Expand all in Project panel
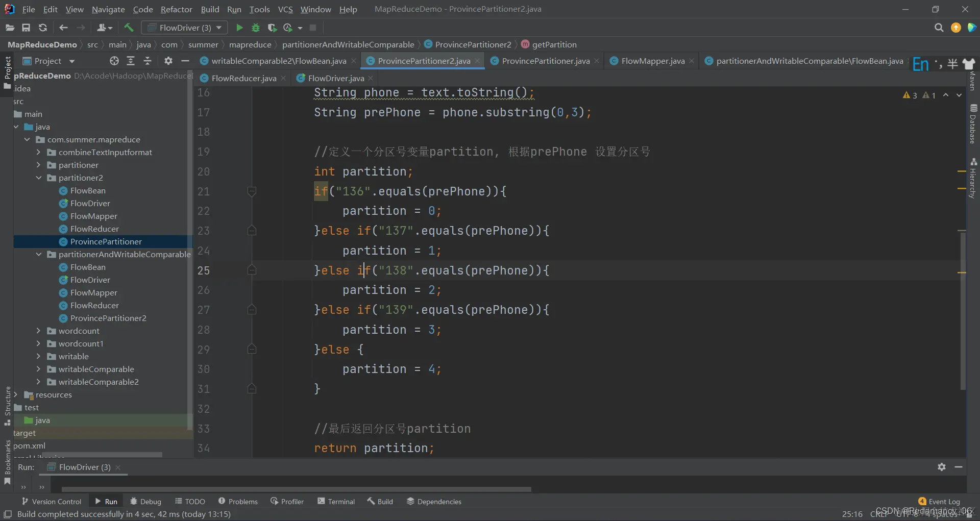Viewport: 980px width, 521px height. pos(131,61)
